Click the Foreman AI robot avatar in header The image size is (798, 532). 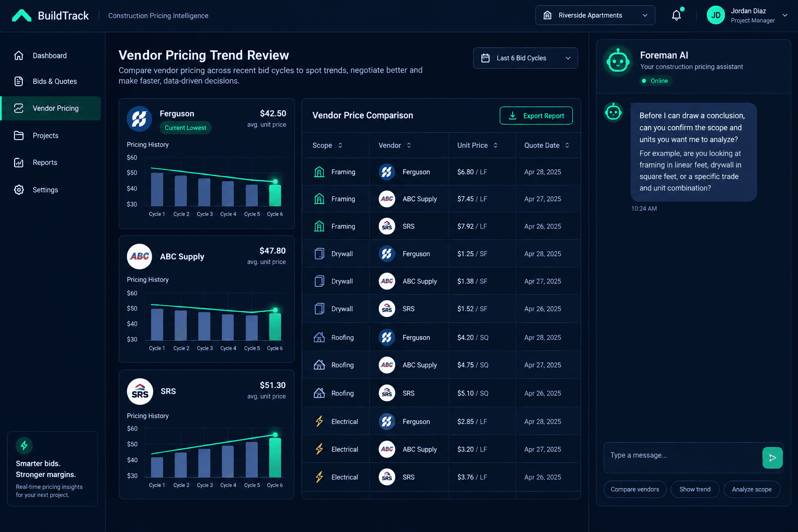pyautogui.click(x=618, y=62)
